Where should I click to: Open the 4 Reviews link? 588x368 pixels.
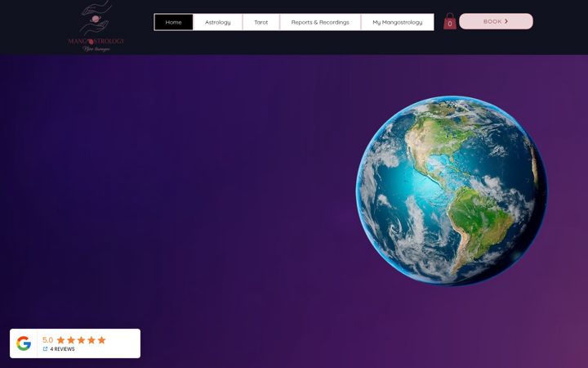59,349
